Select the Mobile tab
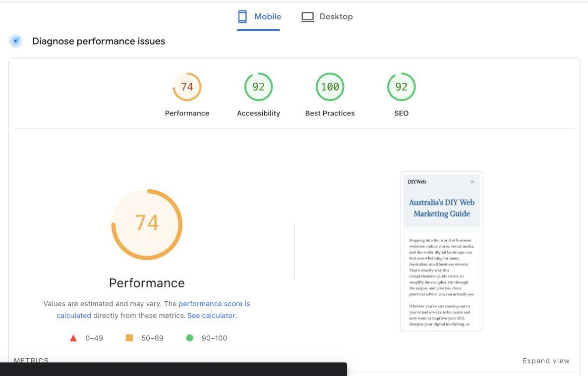This screenshot has width=588, height=376. point(258,16)
